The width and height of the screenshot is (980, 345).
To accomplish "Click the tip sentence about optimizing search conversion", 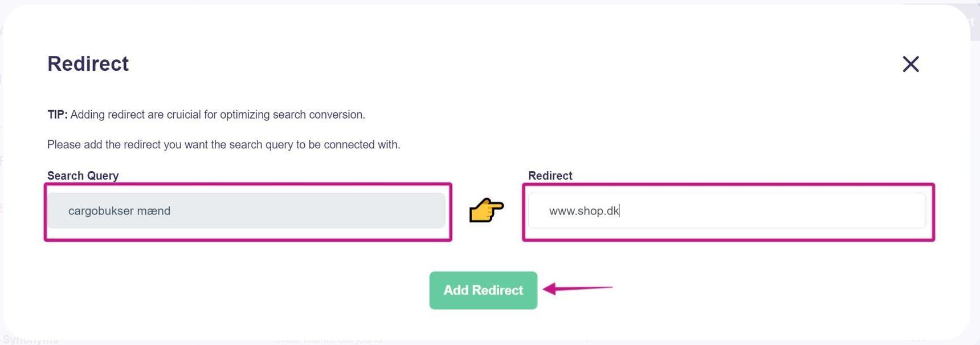I will click(x=218, y=115).
